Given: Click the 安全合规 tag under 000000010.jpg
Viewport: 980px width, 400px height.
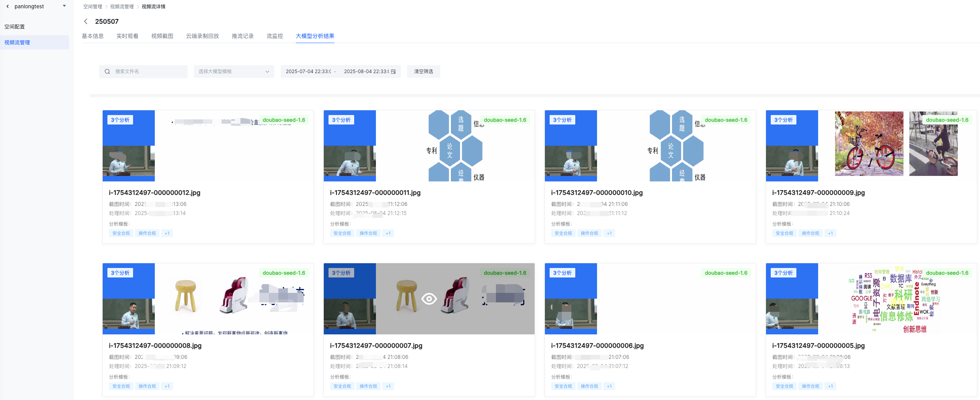Looking at the screenshot, I should tap(563, 233).
